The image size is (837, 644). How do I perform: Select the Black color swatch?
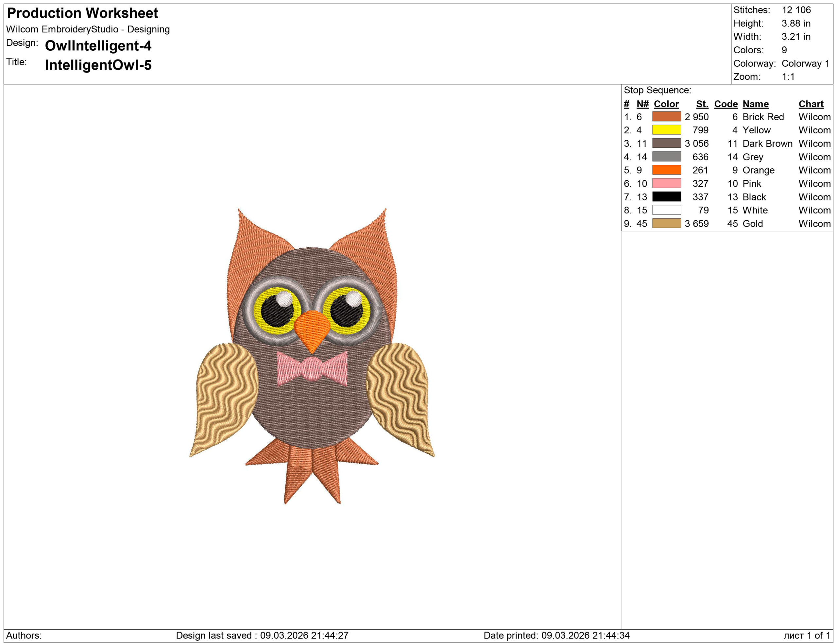666,196
